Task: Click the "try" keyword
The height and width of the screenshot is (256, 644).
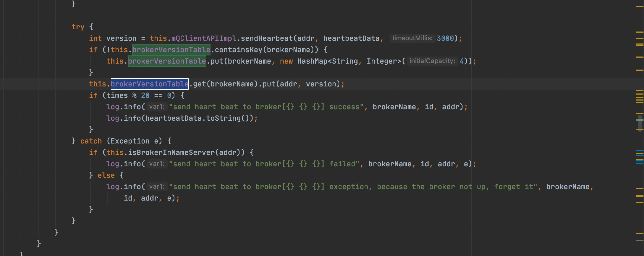Action: click(78, 27)
